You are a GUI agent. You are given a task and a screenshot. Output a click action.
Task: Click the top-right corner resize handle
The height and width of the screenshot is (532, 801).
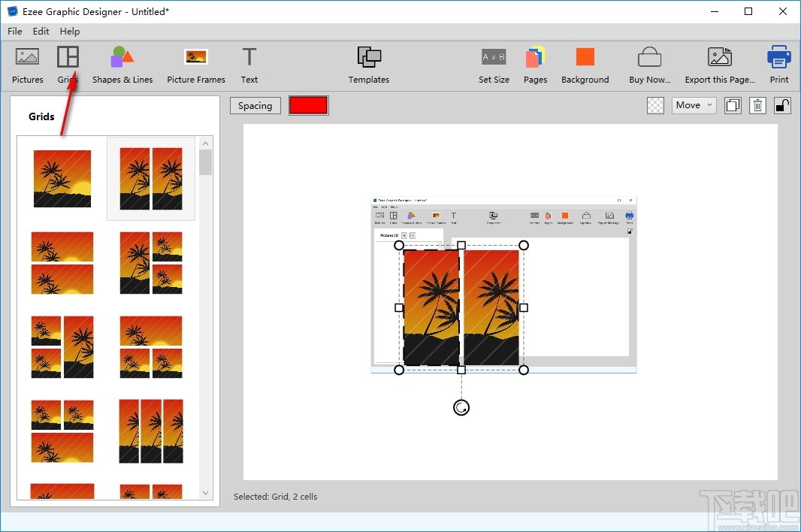click(524, 245)
